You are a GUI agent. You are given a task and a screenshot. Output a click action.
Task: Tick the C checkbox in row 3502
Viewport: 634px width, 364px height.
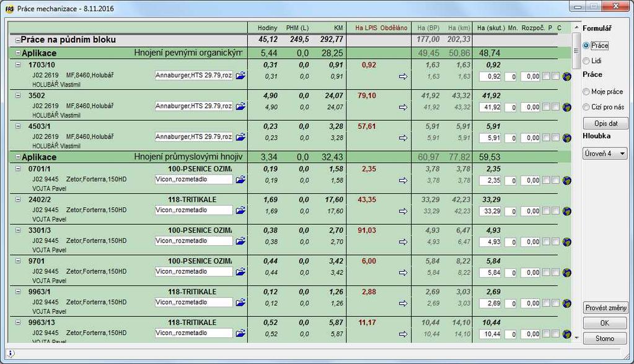click(x=555, y=106)
